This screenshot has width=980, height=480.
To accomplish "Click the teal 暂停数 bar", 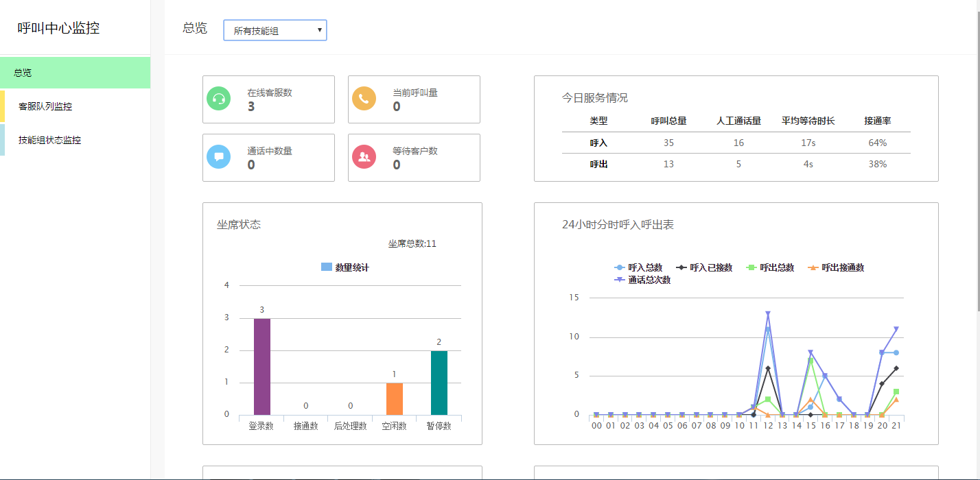I will tap(439, 383).
